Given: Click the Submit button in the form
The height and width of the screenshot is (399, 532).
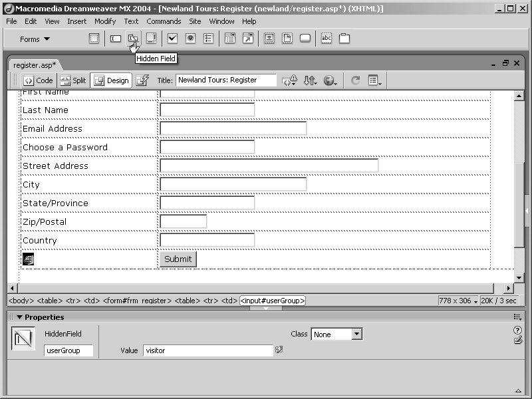Looking at the screenshot, I should point(178,259).
